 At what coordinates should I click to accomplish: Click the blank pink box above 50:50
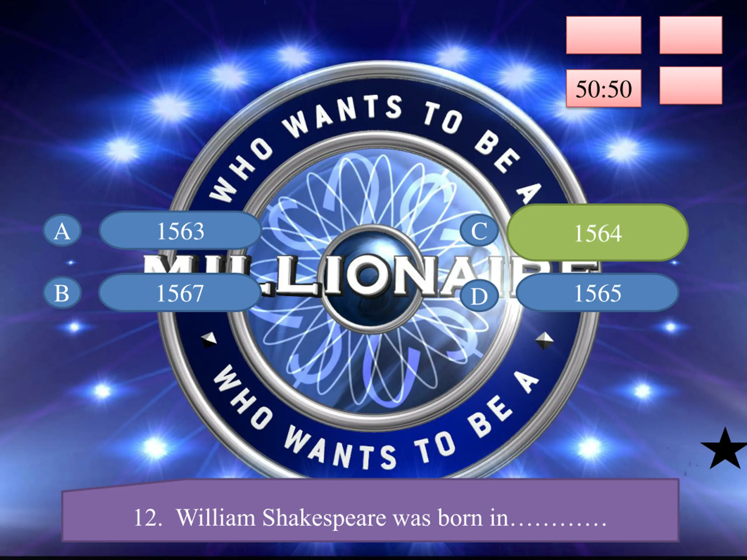coord(603,35)
